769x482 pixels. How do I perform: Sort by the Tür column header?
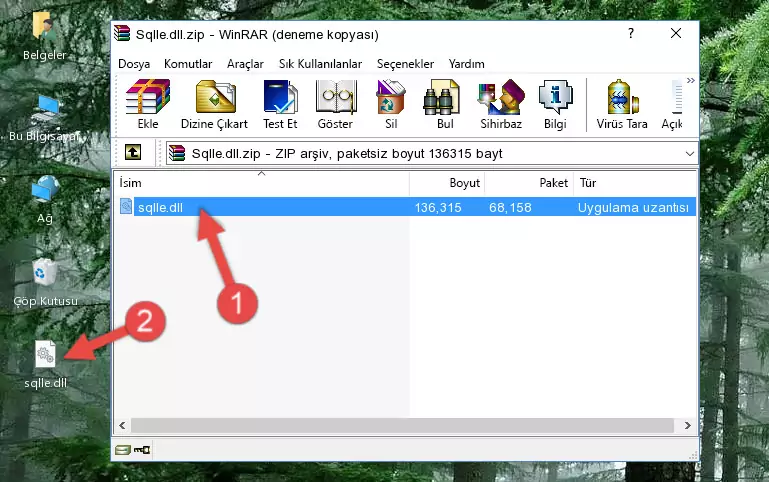[635, 183]
